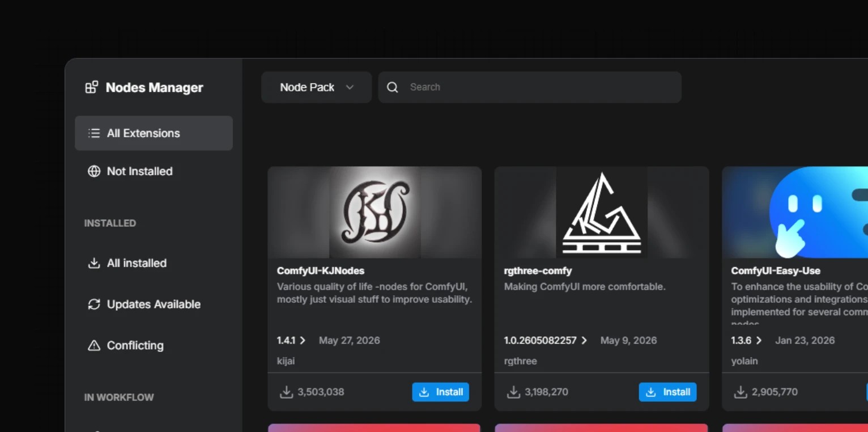Click the Jan 23, 2026 date
The width and height of the screenshot is (868, 432).
(x=805, y=340)
